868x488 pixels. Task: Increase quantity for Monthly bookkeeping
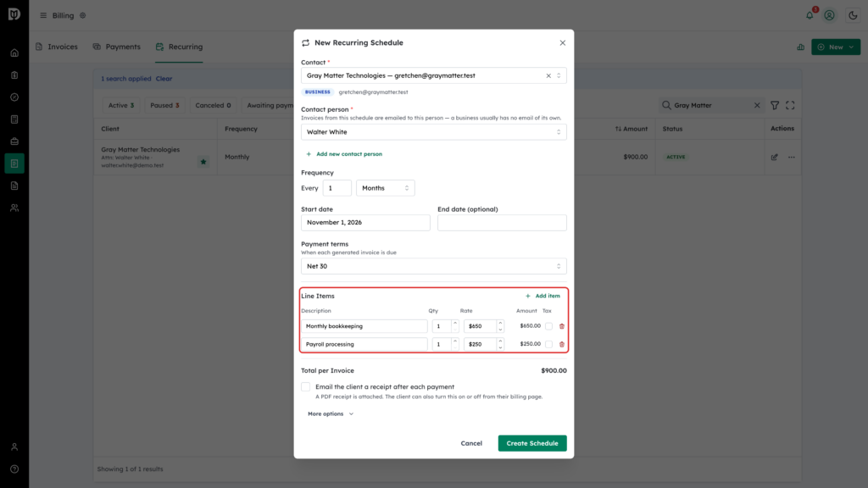tap(455, 323)
